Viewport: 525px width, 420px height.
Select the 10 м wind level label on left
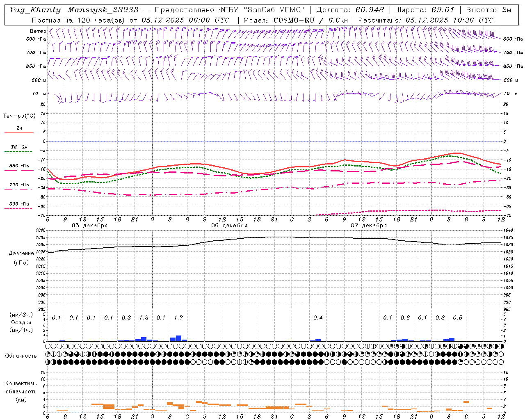[x=39, y=94]
